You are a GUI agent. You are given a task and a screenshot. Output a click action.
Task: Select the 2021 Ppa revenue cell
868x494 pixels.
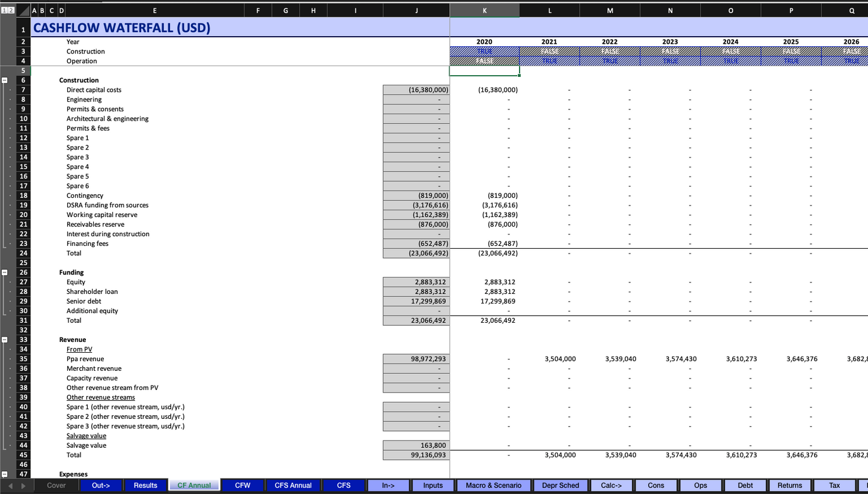click(x=550, y=359)
